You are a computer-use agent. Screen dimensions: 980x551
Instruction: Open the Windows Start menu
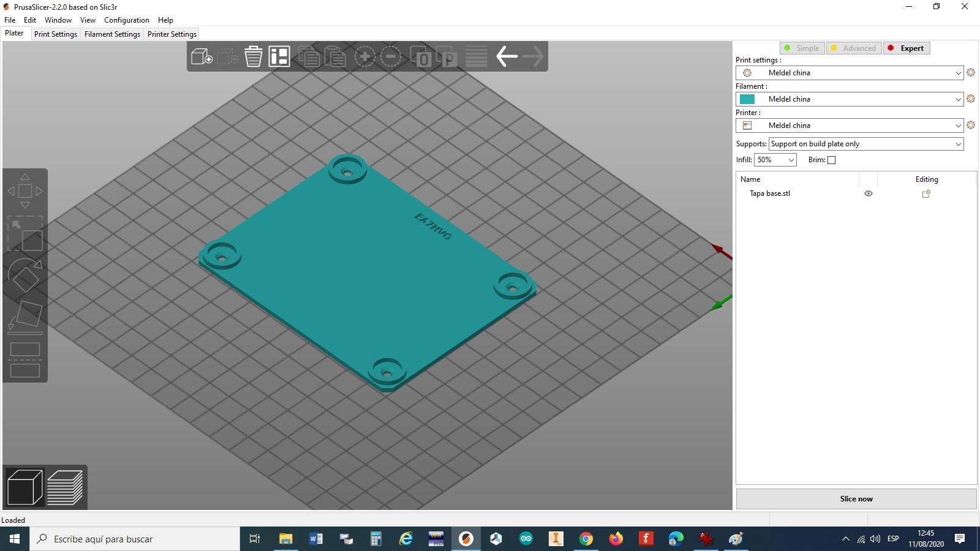pyautogui.click(x=15, y=539)
